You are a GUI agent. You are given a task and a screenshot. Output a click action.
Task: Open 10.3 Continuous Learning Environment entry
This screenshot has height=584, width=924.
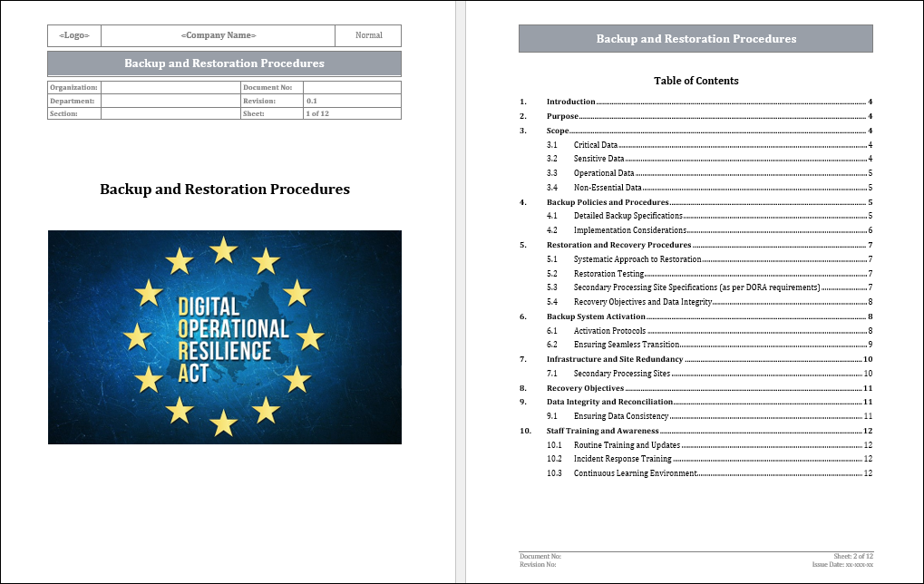pyautogui.click(x=635, y=473)
